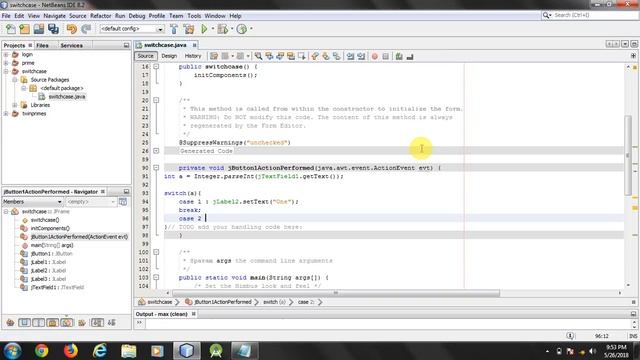Open Internet Explorer from the taskbar
640x360 pixels.
[100, 351]
